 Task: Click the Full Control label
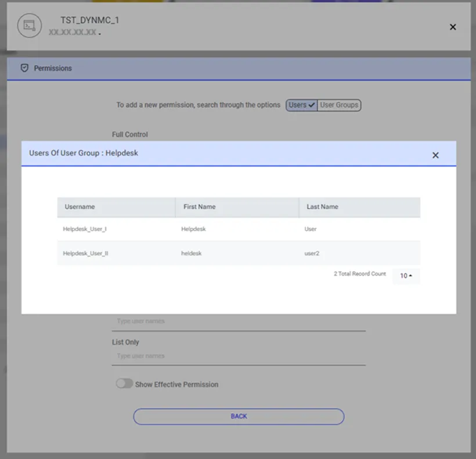[130, 135]
